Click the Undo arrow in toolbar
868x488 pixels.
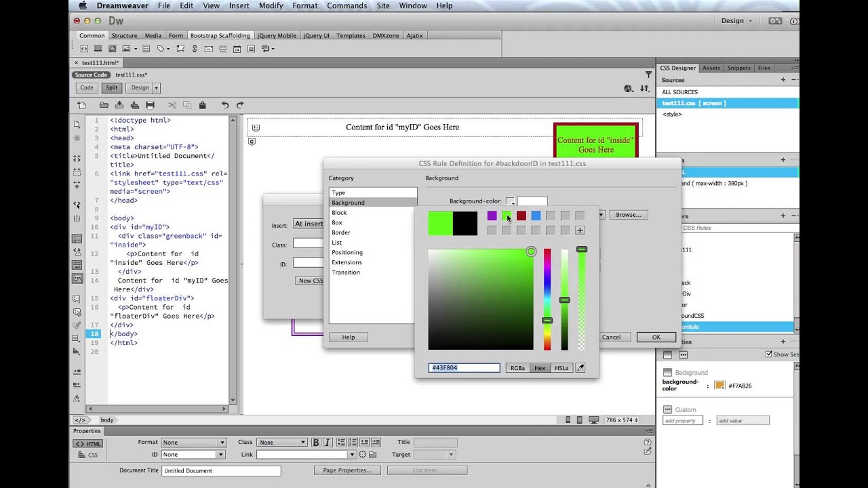[x=225, y=105]
